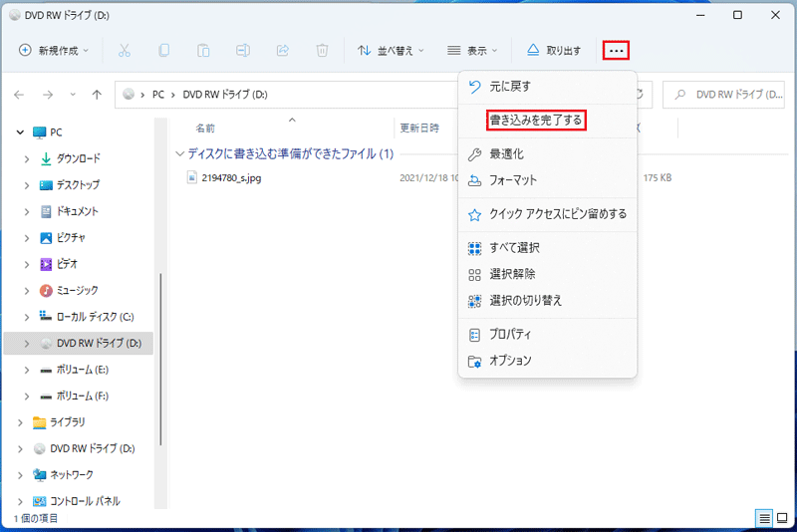Collapse ディスクに書き込む準備ができたファイル group
The width and height of the screenshot is (797, 532).
179,154
